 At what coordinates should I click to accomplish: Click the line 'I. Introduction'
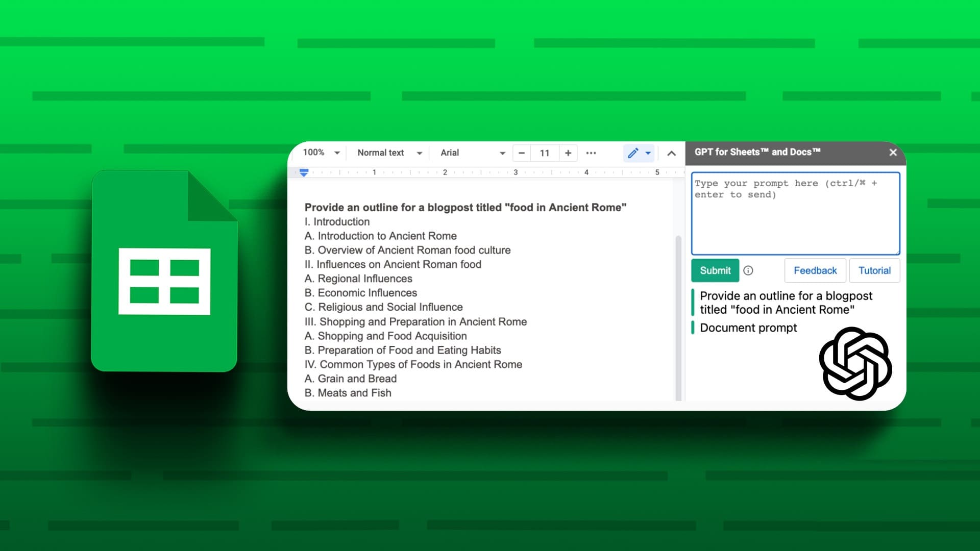click(x=337, y=221)
